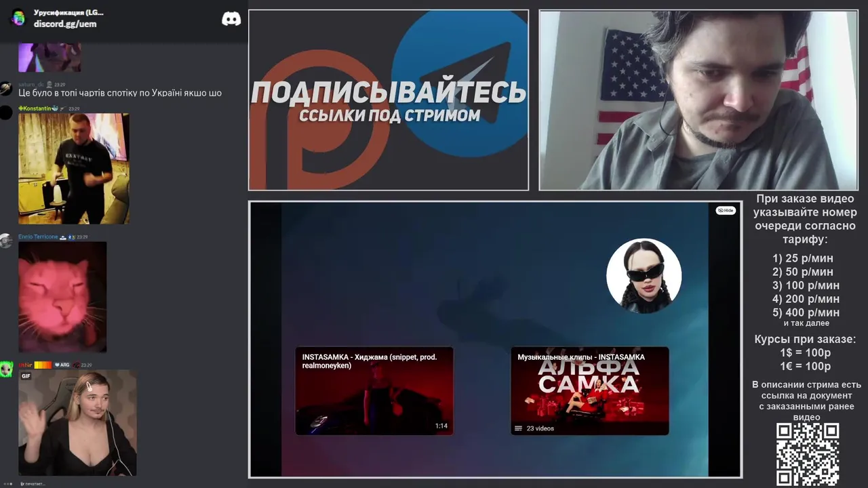This screenshot has height=488, width=868.
Task: Click the partially visible purple image at chat top
Action: [x=50, y=58]
